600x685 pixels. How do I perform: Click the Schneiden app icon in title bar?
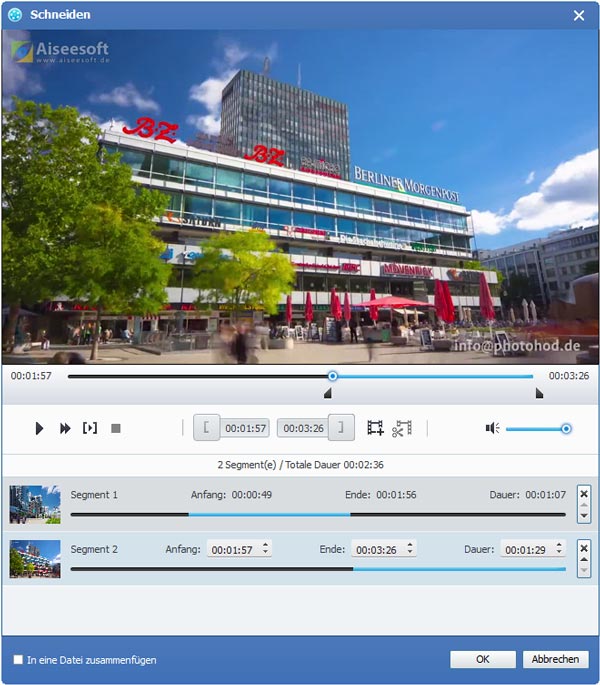(15, 15)
